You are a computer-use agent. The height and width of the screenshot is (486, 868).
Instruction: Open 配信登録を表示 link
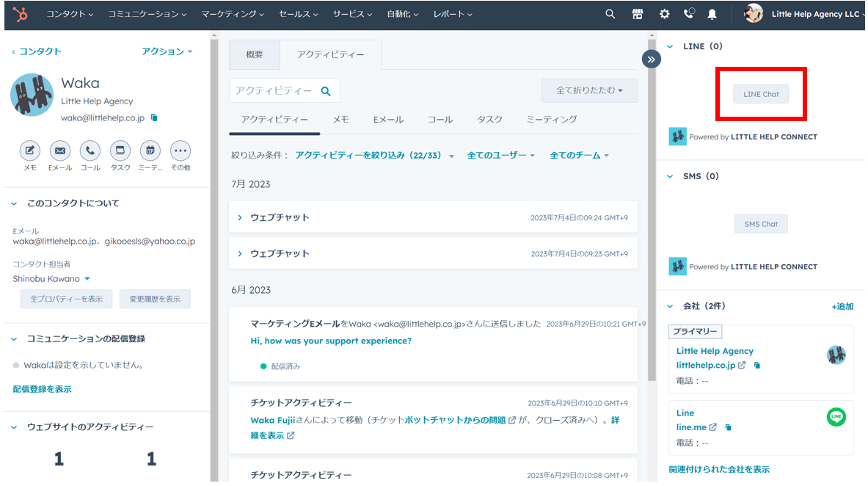pyautogui.click(x=42, y=389)
